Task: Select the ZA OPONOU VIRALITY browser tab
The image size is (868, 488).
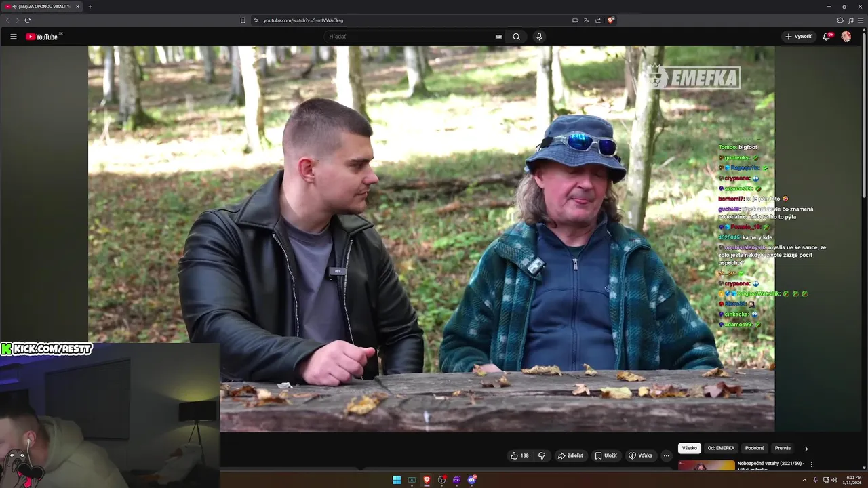Action: click(x=41, y=7)
